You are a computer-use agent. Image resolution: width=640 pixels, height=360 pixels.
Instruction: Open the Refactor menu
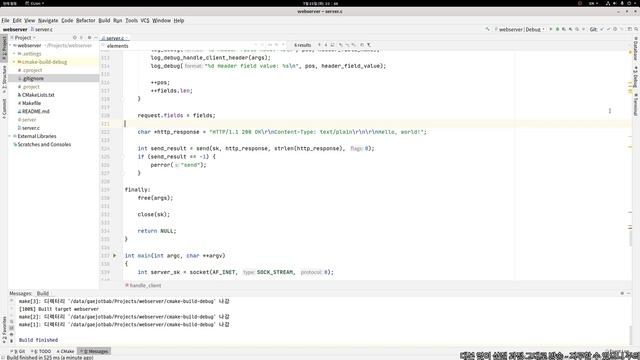86,20
